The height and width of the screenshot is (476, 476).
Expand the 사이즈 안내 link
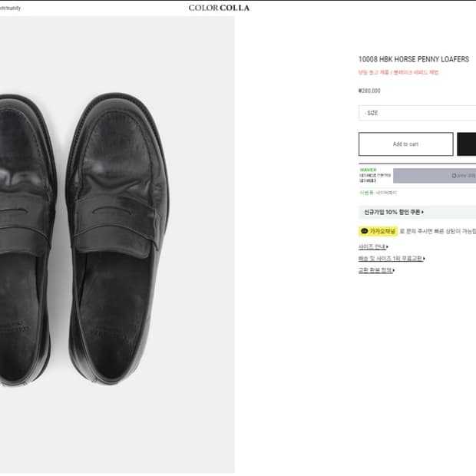coord(373,246)
